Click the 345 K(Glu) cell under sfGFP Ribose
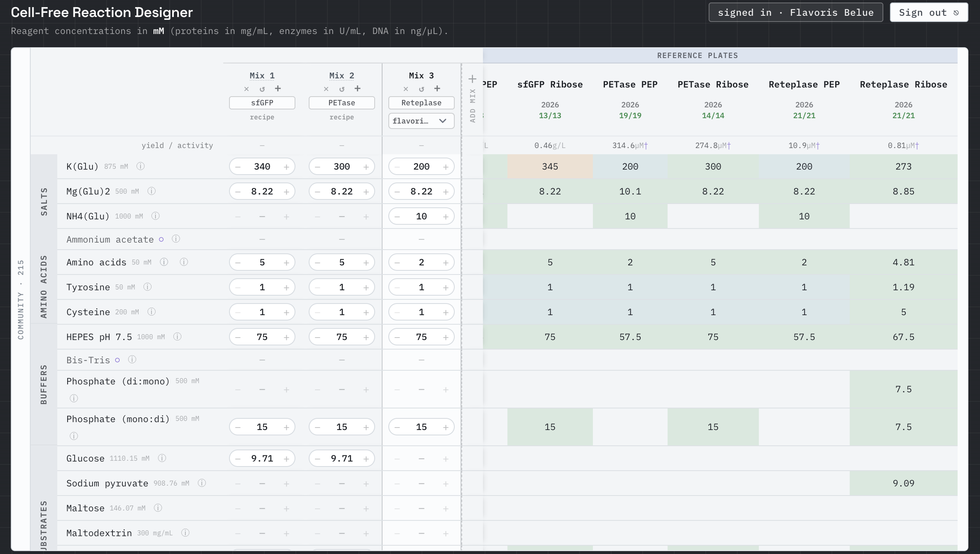Image resolution: width=980 pixels, height=554 pixels. coord(550,166)
